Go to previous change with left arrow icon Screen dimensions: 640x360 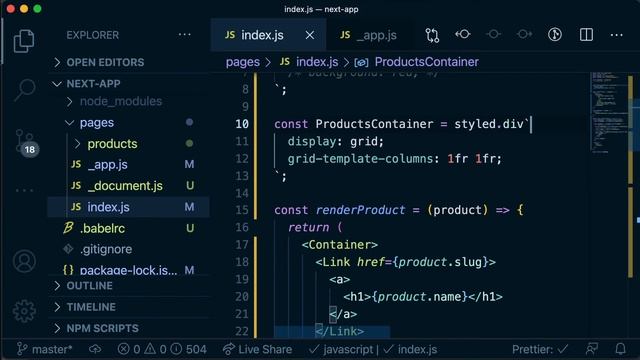pyautogui.click(x=463, y=34)
